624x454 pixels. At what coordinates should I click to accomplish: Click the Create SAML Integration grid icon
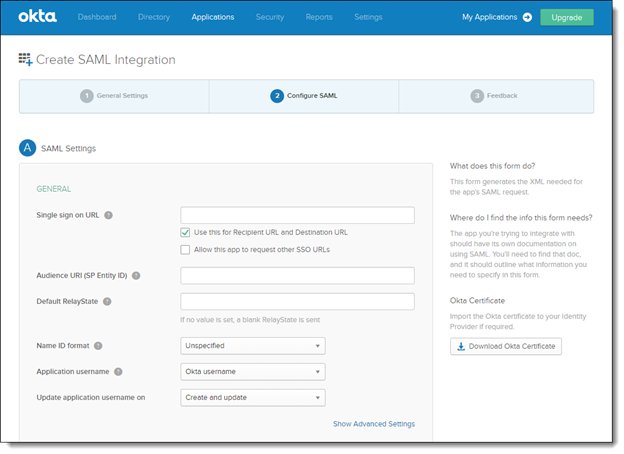tap(25, 59)
